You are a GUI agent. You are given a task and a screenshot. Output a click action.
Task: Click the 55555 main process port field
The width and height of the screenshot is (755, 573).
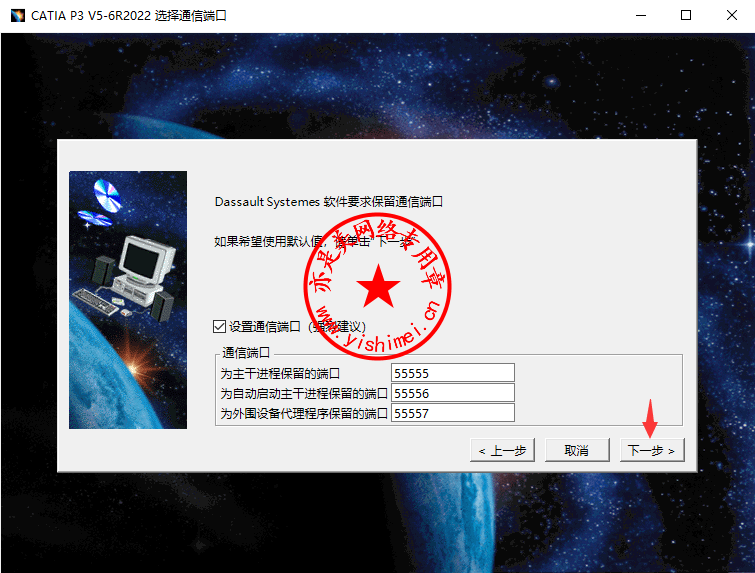pyautogui.click(x=453, y=373)
